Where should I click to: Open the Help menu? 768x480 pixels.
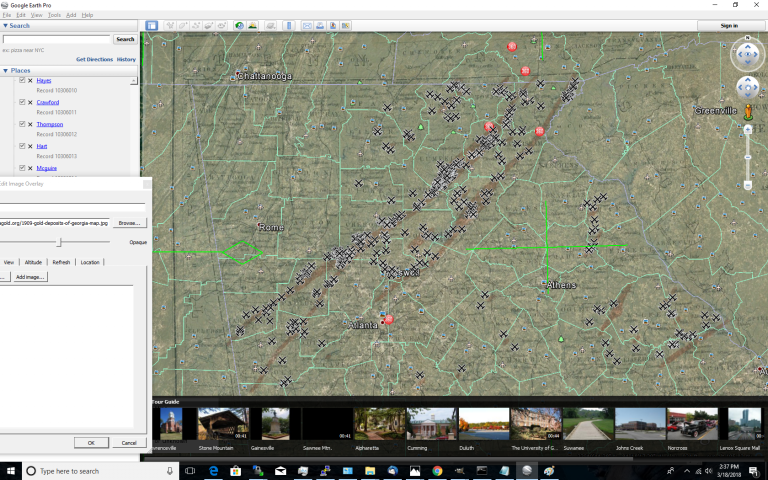87,15
